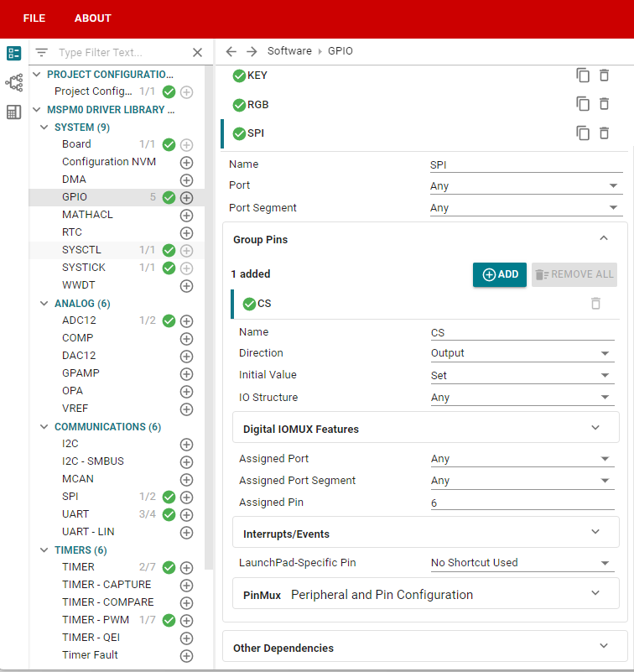This screenshot has width=634, height=672.
Task: Select the TIMER - PWM module
Action: point(96,620)
